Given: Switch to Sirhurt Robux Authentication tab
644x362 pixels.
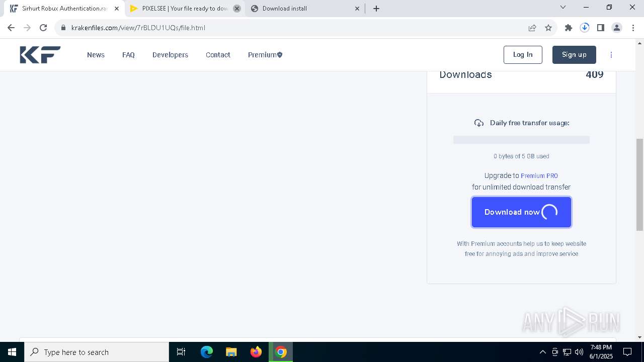Looking at the screenshot, I should [x=64, y=9].
